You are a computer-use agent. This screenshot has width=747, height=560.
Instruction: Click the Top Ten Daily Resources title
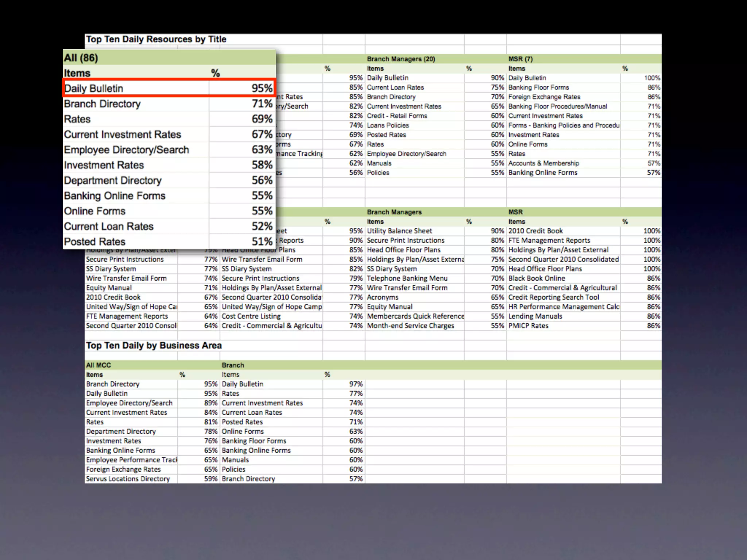(x=156, y=39)
